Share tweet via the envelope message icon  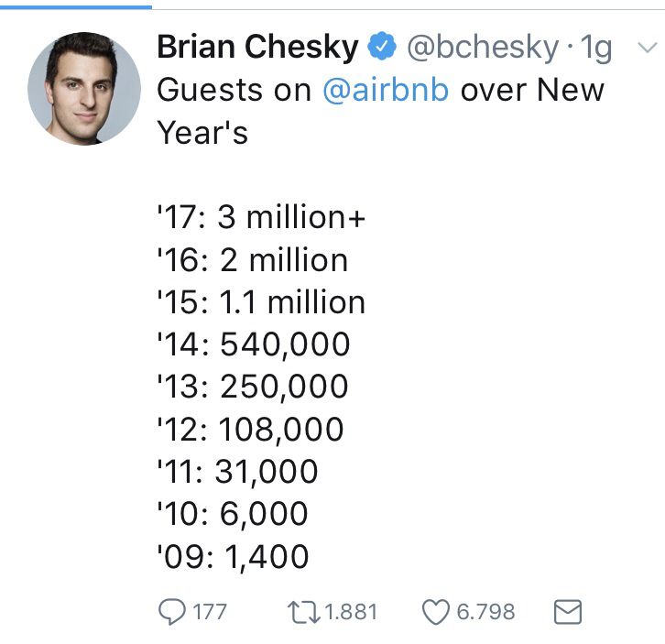(x=569, y=611)
